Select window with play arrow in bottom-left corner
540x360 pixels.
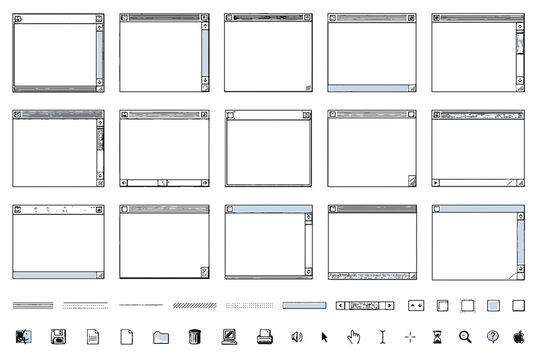pos(478,148)
